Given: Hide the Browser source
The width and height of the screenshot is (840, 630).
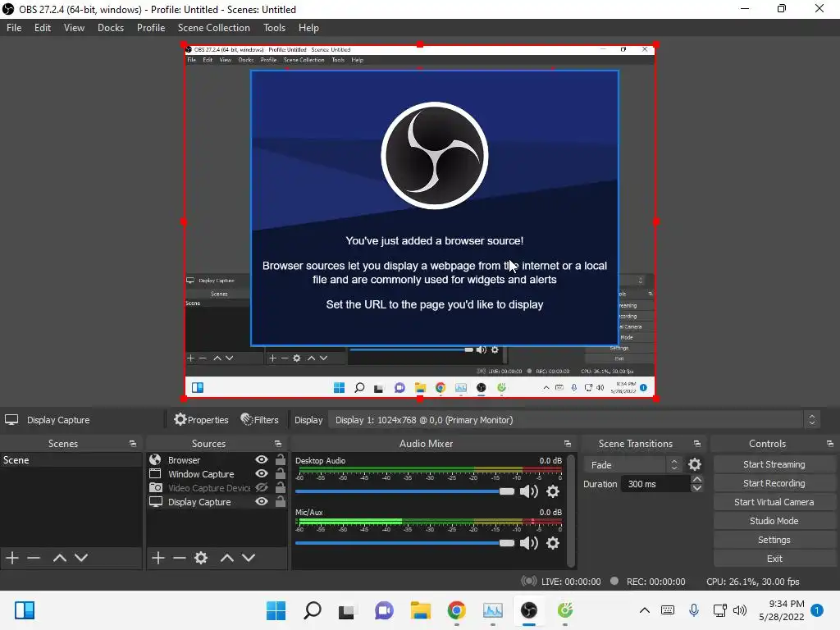Looking at the screenshot, I should pos(262,459).
